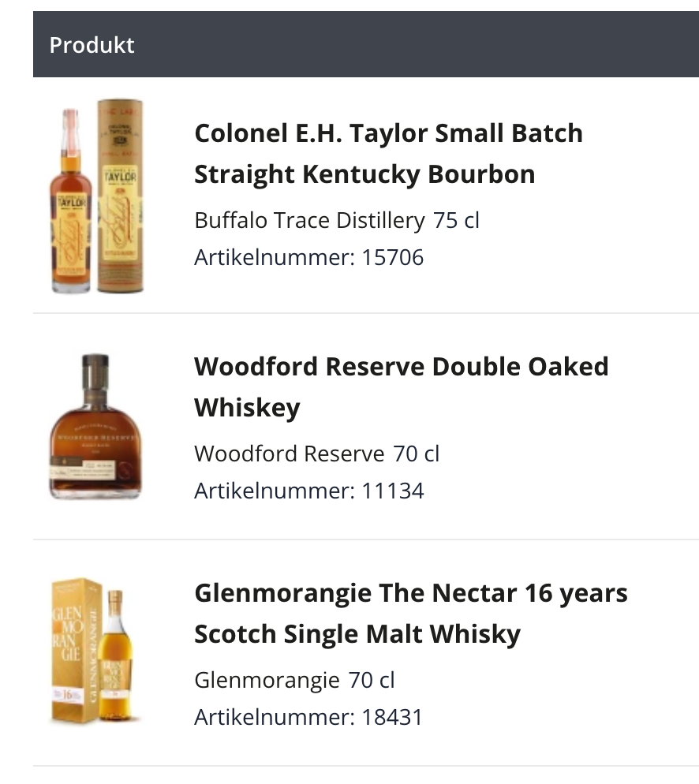Click Artikelnummer 11134

[x=308, y=491]
